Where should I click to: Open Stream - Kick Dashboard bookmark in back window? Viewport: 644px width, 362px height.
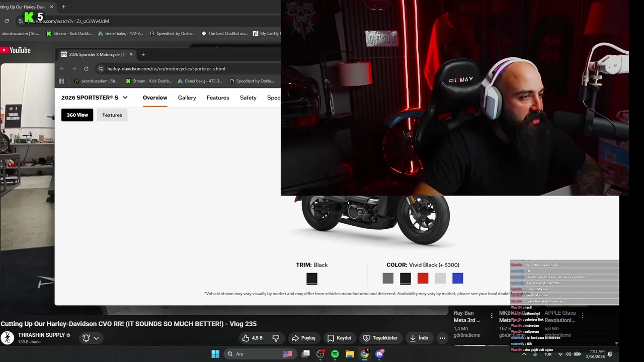69,34
